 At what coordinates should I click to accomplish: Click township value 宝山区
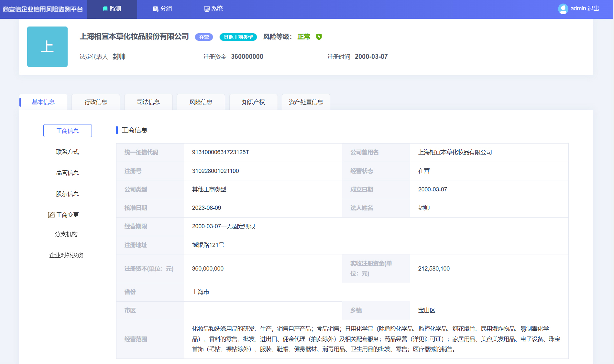(x=427, y=310)
